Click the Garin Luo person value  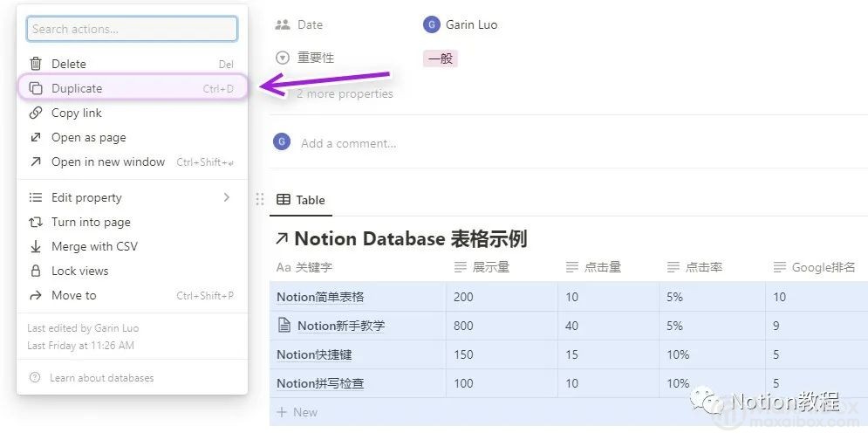pyautogui.click(x=472, y=24)
